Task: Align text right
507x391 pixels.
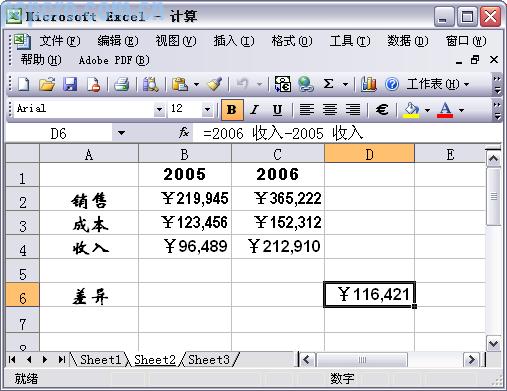Action: click(x=353, y=110)
